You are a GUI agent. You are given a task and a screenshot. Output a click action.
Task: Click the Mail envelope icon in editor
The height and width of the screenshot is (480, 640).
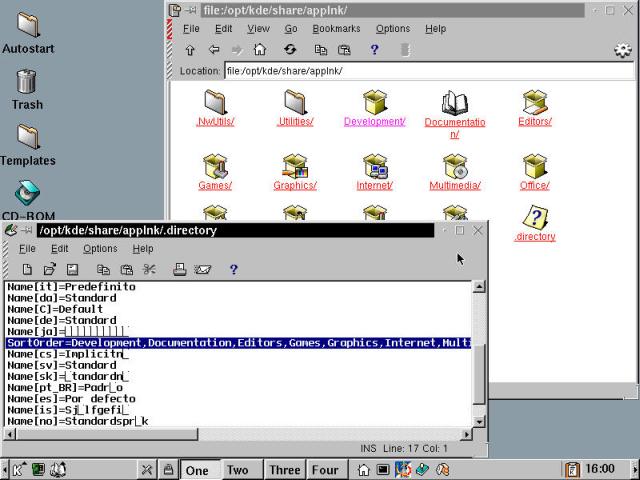click(x=203, y=269)
